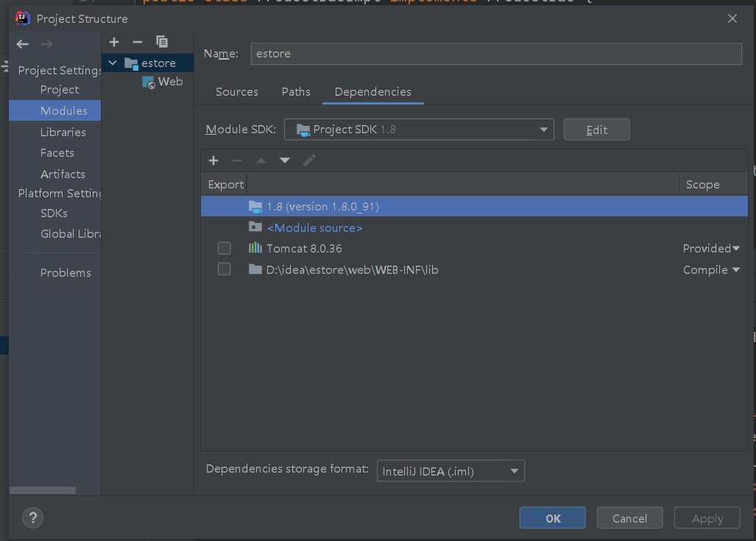Image resolution: width=756 pixels, height=541 pixels.
Task: Select the <Module source> entry
Action: pyautogui.click(x=474, y=227)
